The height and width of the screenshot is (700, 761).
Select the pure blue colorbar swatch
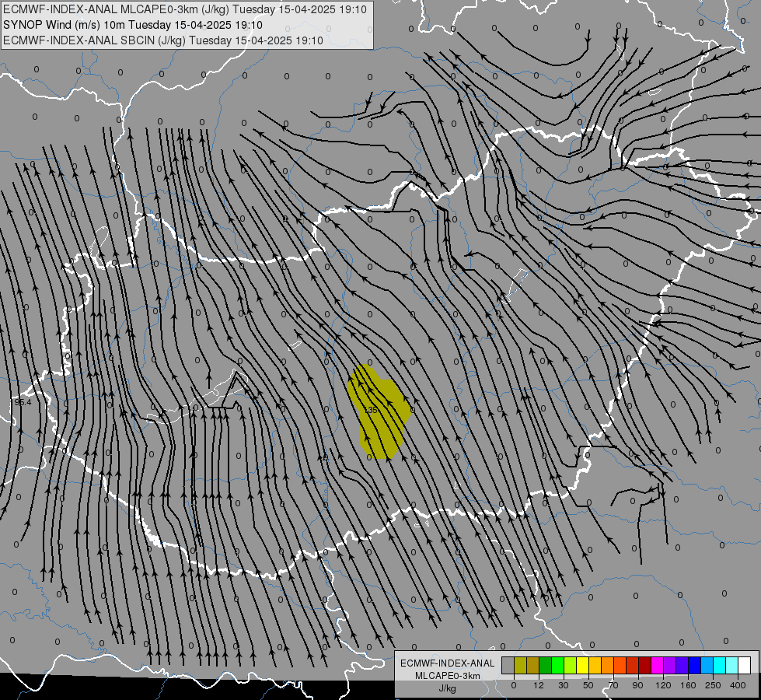click(695, 665)
